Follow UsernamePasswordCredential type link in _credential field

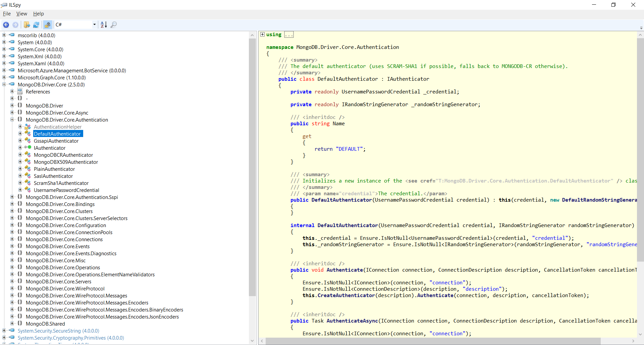click(381, 92)
